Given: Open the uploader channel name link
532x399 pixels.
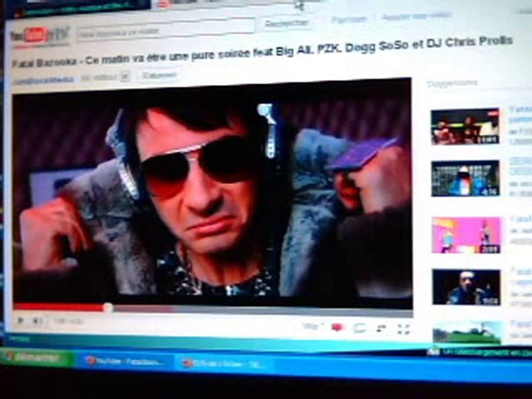Looking at the screenshot, I should [x=43, y=80].
